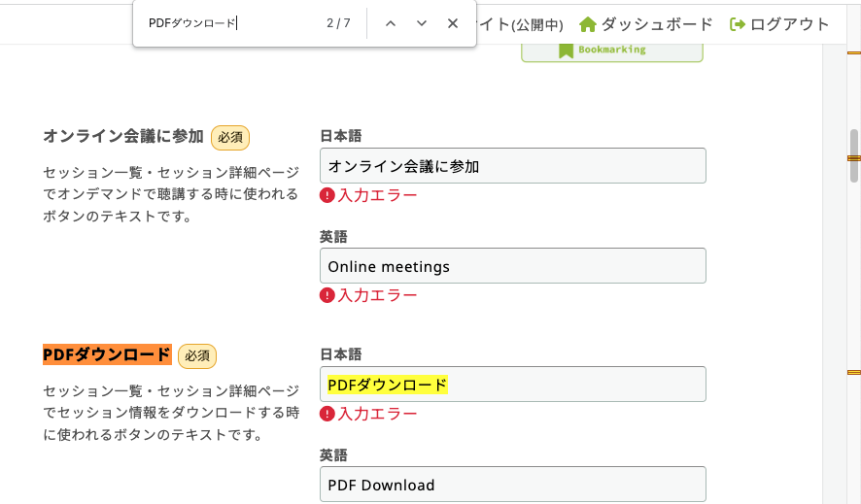Click 入力エラー below Japanese PDFダウンロード field
861x504 pixels.
(x=378, y=414)
